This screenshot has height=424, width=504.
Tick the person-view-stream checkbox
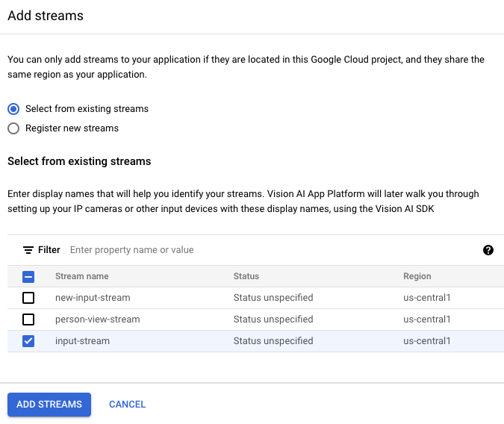tap(28, 319)
